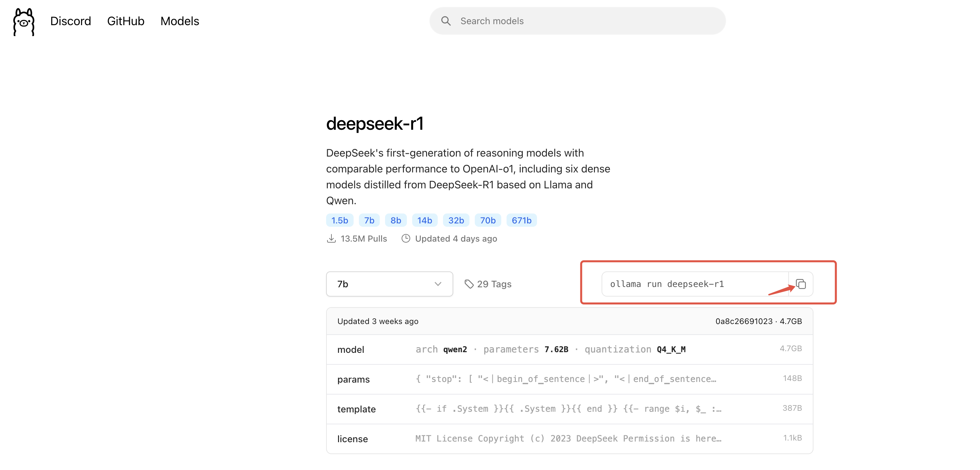Select the 671b size tag
The height and width of the screenshot is (470, 980).
pyautogui.click(x=521, y=220)
